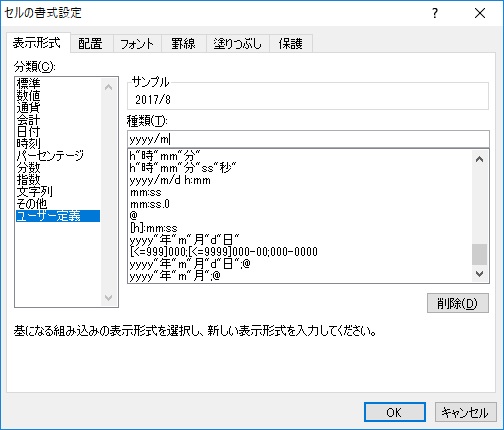Select ユーザー定義 category
The height and width of the screenshot is (430, 504).
tap(58, 216)
